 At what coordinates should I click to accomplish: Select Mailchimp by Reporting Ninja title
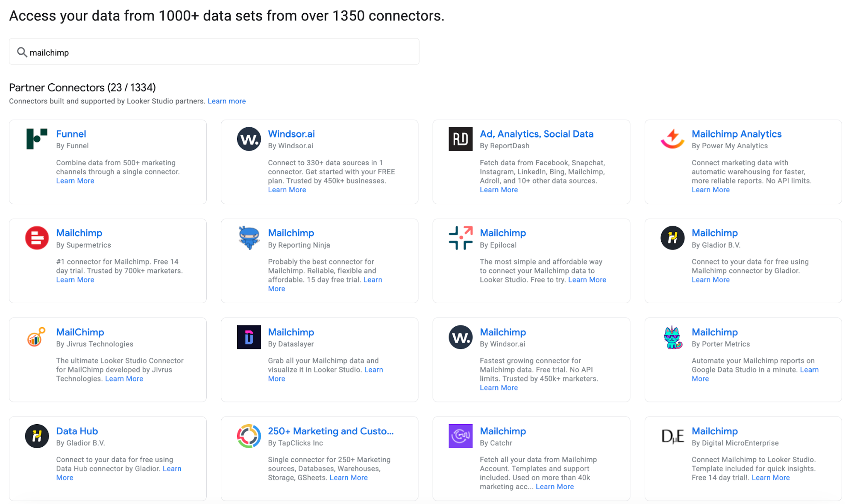coord(291,233)
